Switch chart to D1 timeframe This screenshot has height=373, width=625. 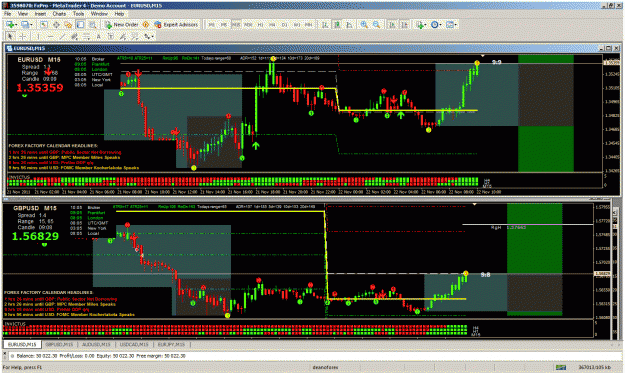click(285, 25)
